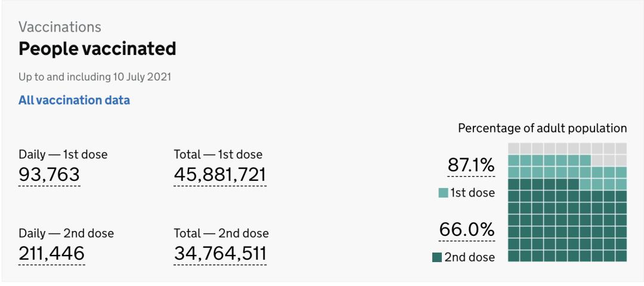644x286 pixels.
Task: Click the '2nd dose' legend text
Action: pyautogui.click(x=469, y=257)
